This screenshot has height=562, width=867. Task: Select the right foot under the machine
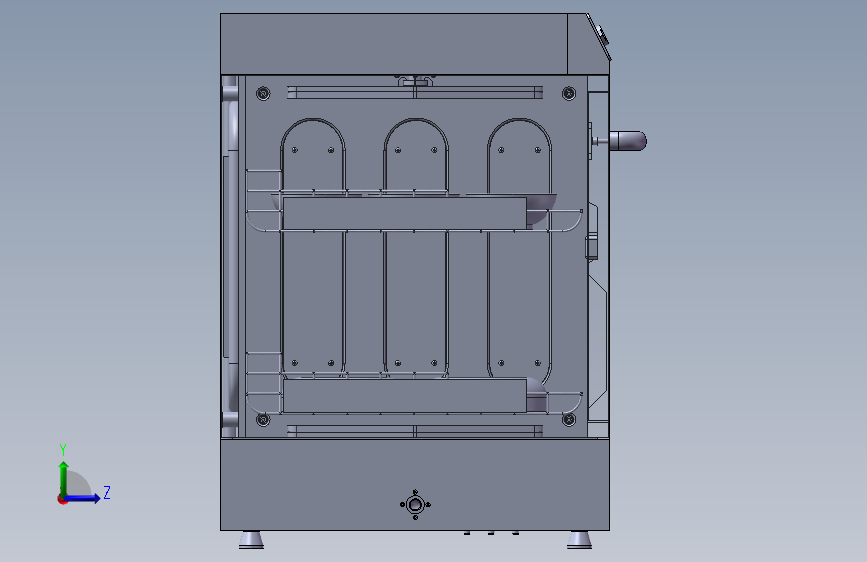click(579, 540)
